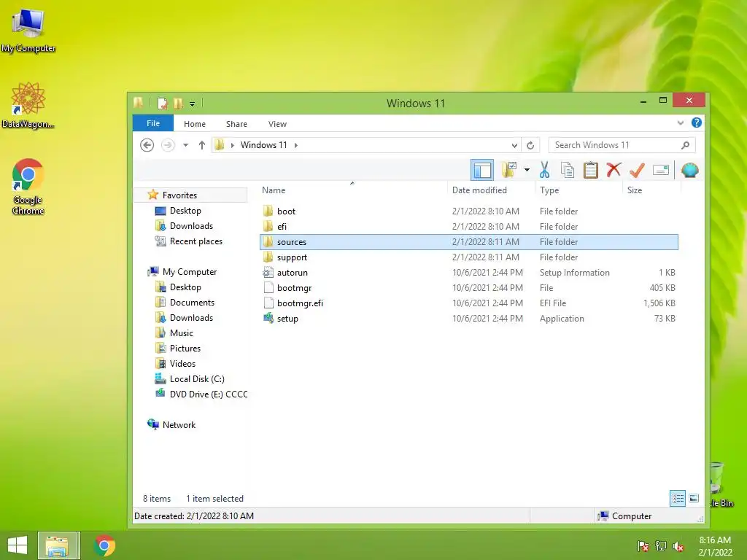Viewport: 747px width, 560px height.
Task: Expand the breadcrumb arrow after Windows 11
Action: (x=296, y=145)
